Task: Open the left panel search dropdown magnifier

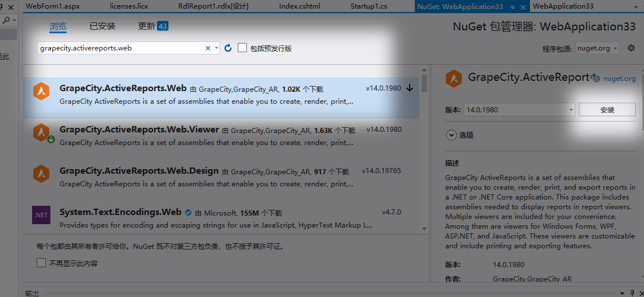Action: (x=9, y=20)
